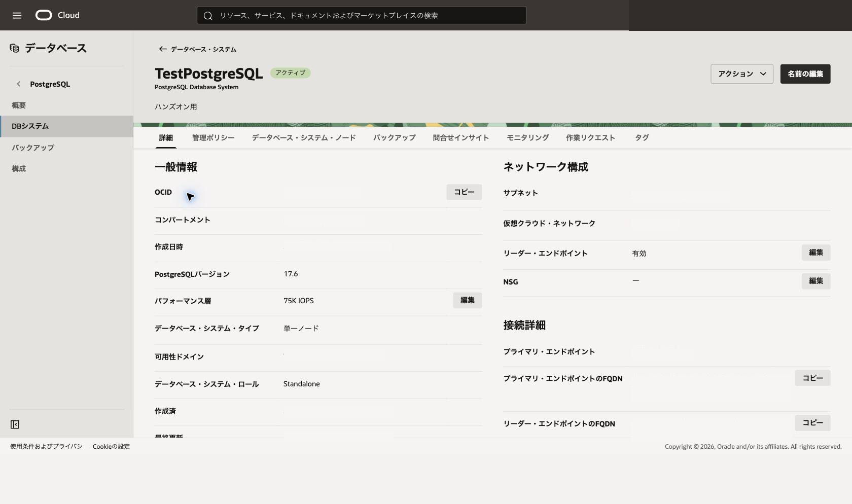Click the TestPostgreSQL title
Viewport: 852px width, 504px height.
pos(209,74)
